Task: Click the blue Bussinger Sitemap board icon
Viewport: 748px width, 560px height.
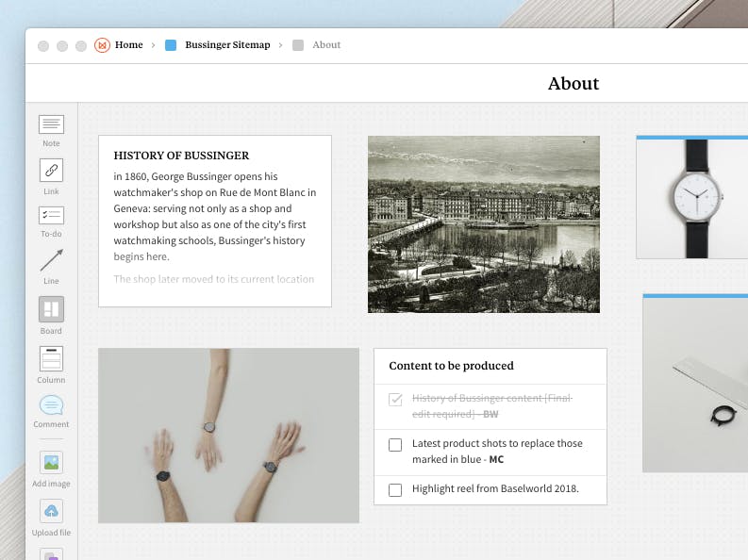Action: click(x=171, y=45)
